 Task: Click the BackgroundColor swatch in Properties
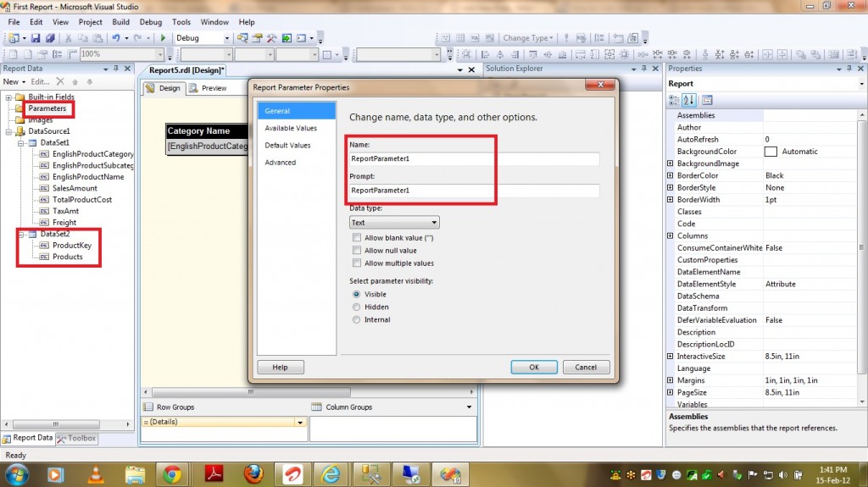point(771,152)
